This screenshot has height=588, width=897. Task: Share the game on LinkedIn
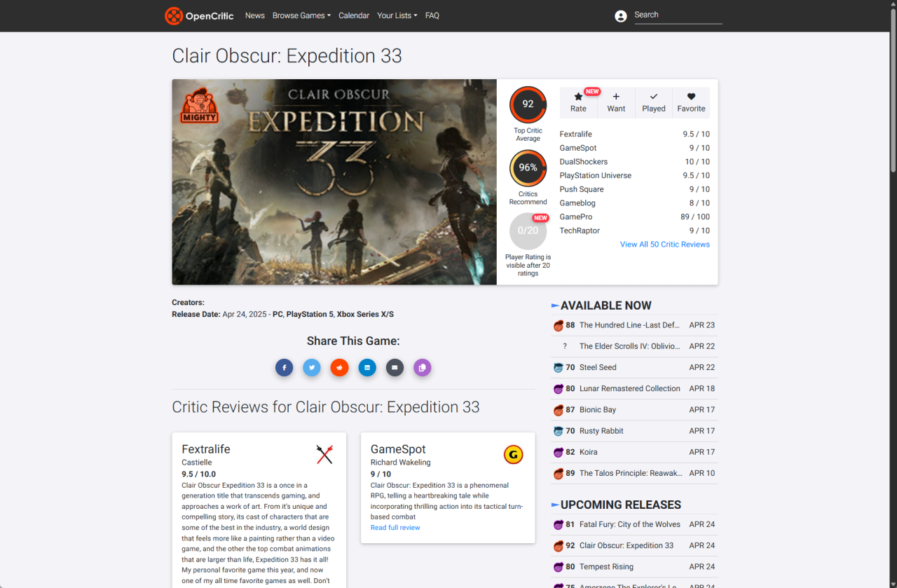(367, 367)
